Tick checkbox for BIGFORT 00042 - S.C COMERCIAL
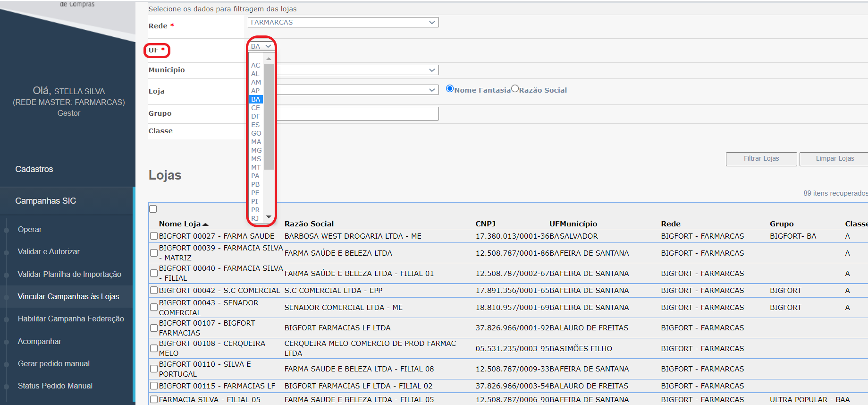The image size is (868, 405). coord(154,290)
